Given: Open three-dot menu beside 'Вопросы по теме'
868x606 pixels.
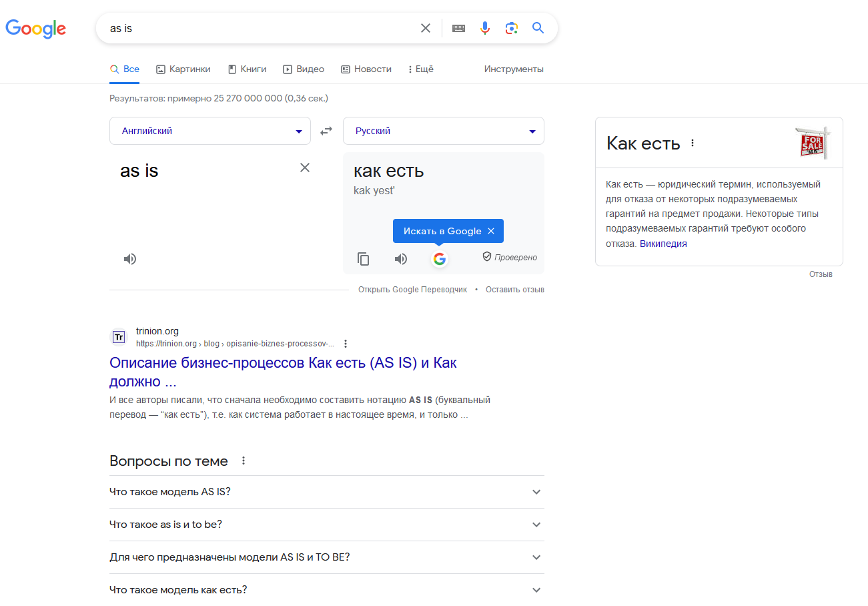Looking at the screenshot, I should coord(244,461).
